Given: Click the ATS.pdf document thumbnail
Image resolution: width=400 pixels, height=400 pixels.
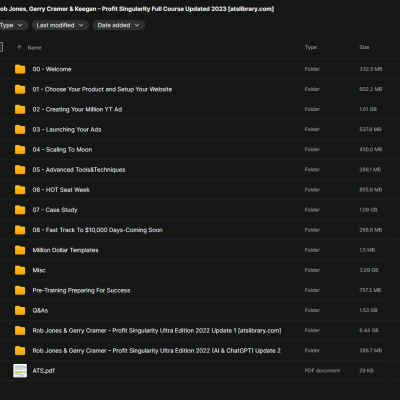Looking at the screenshot, I should coord(20,371).
